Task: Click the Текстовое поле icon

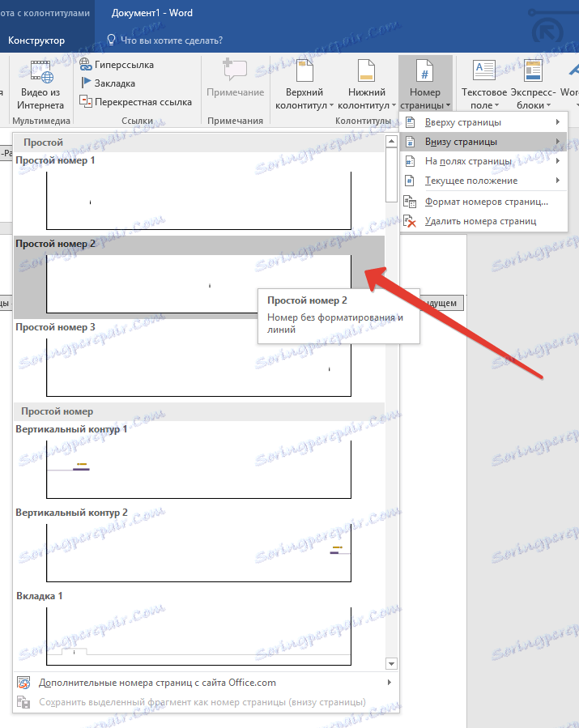Action: [484, 70]
